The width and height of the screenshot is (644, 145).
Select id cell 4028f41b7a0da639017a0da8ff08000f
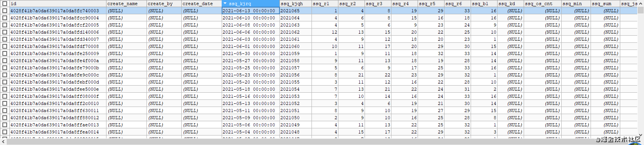58,96
